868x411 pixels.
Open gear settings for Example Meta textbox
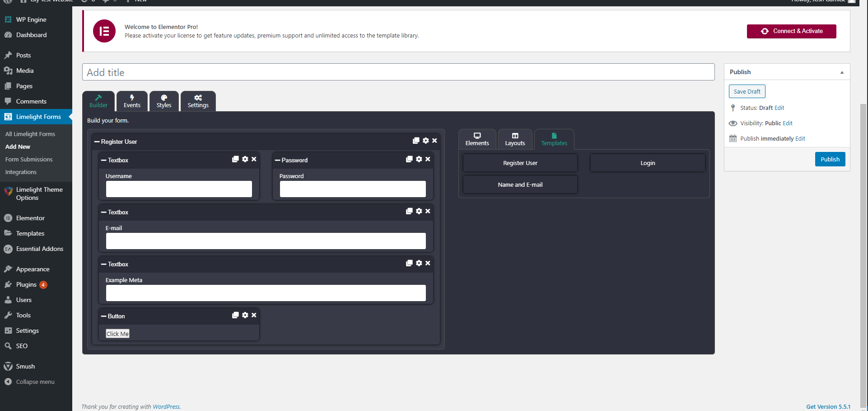[419, 263]
